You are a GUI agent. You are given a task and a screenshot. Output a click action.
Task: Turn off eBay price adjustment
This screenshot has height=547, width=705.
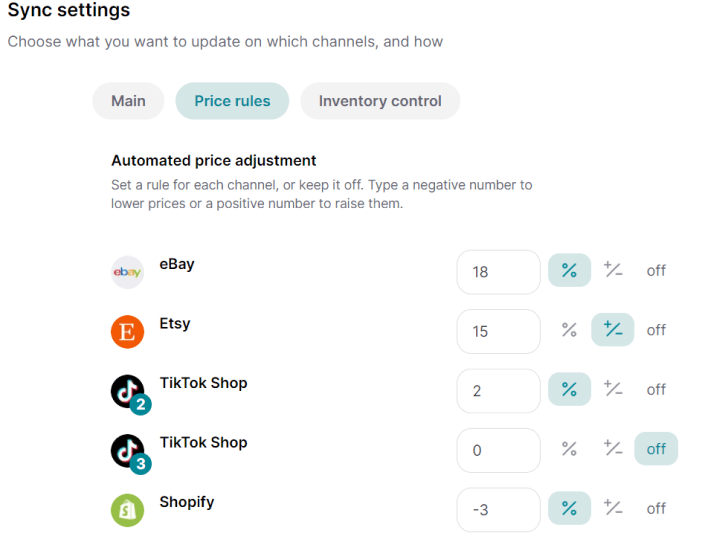point(656,270)
